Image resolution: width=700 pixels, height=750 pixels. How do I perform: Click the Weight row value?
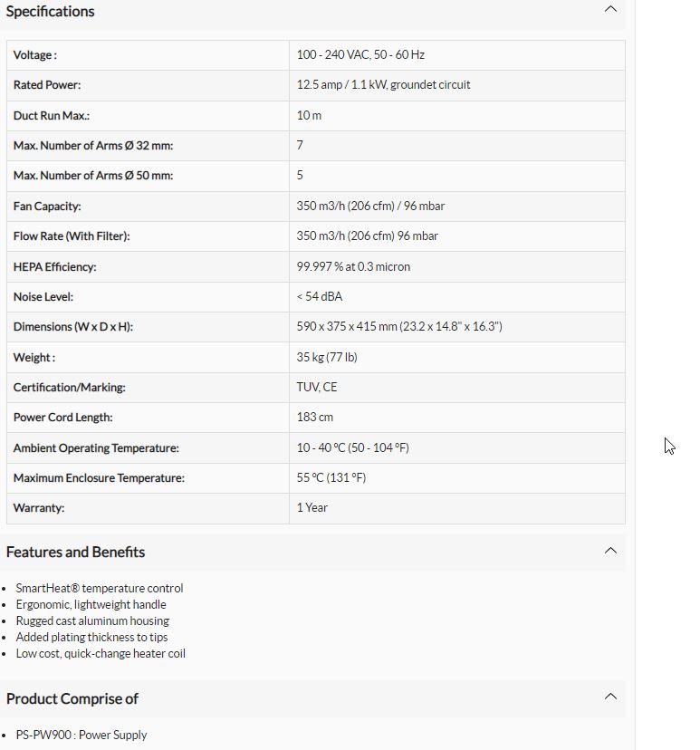(x=327, y=357)
